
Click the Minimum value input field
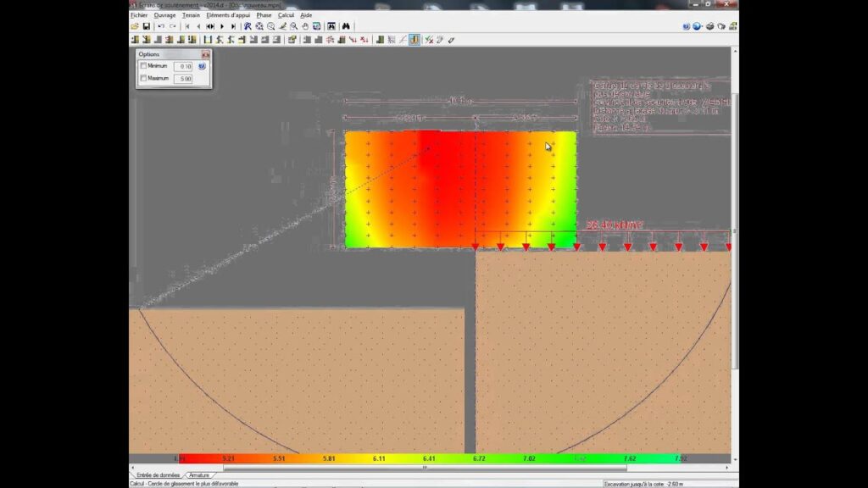(x=182, y=66)
